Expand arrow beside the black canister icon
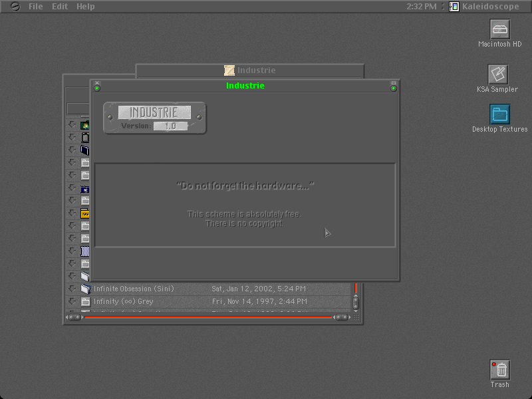 pyautogui.click(x=72, y=137)
